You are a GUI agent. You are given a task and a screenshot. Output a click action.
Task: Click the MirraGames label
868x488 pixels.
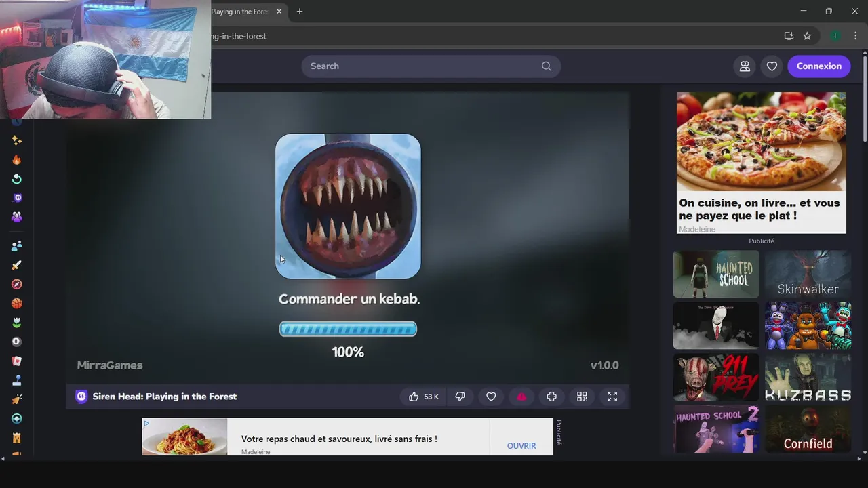pyautogui.click(x=110, y=365)
